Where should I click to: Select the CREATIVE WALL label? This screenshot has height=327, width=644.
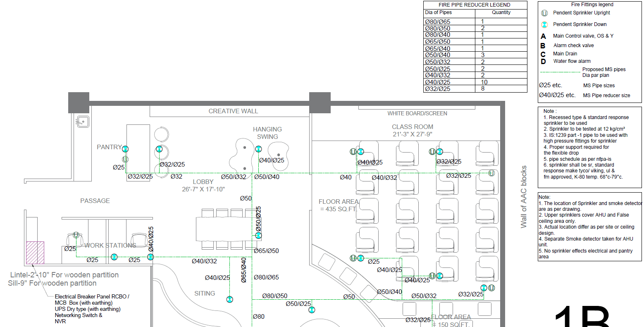click(x=233, y=111)
